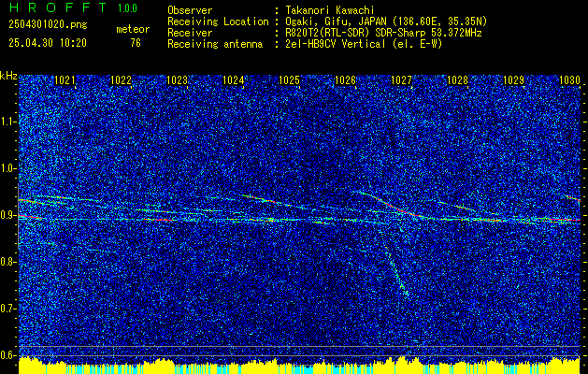Viewport: 588px width, 374px height.
Task: Click the Receiving Location label
Action: pos(218,22)
